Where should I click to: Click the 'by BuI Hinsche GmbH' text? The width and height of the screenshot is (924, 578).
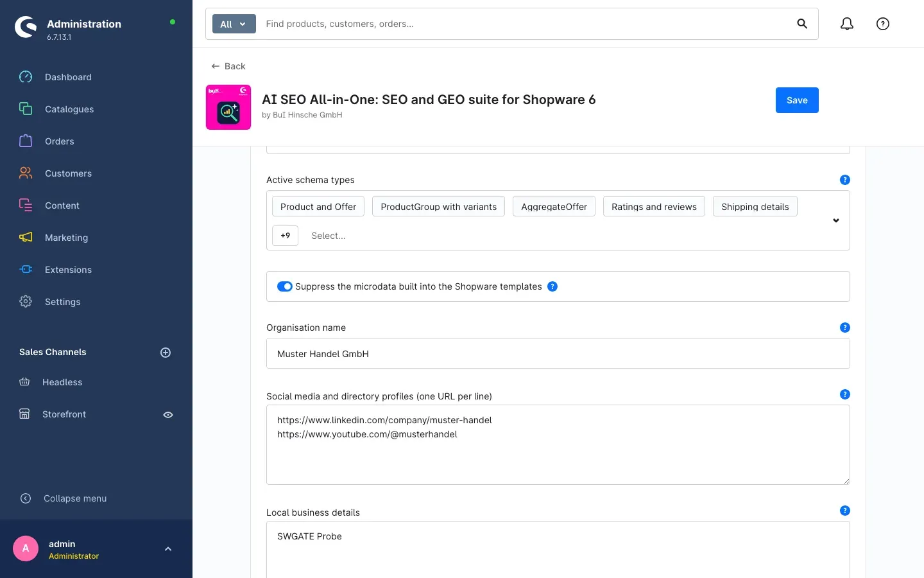pos(302,115)
